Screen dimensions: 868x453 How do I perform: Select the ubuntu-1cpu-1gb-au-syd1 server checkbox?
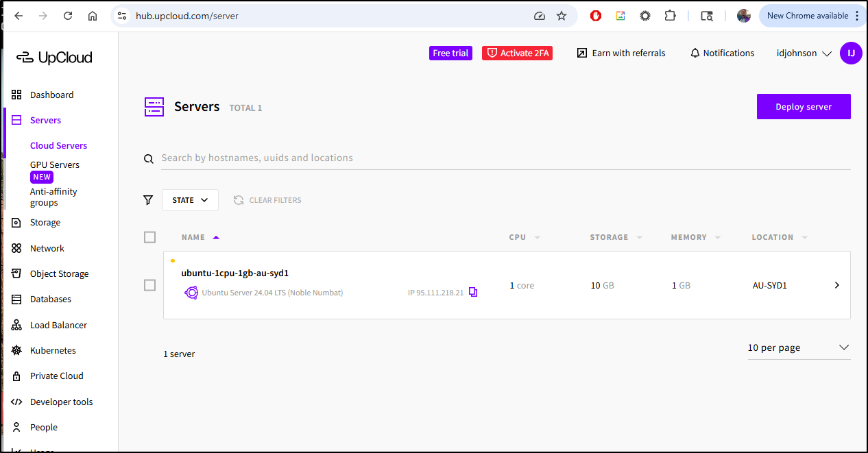150,285
